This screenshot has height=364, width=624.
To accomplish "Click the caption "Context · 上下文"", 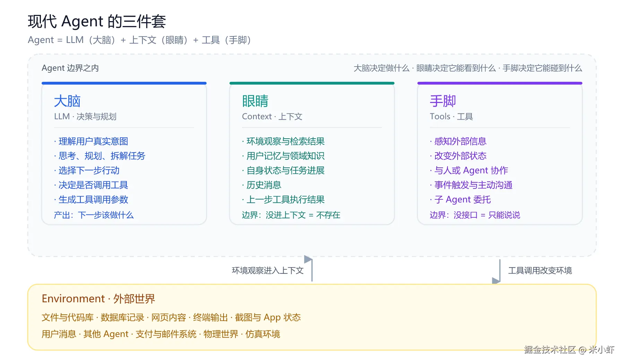I will click(272, 116).
